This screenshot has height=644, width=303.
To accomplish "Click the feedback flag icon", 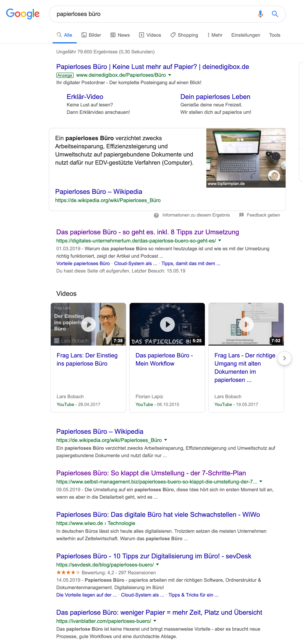I will tap(241, 215).
